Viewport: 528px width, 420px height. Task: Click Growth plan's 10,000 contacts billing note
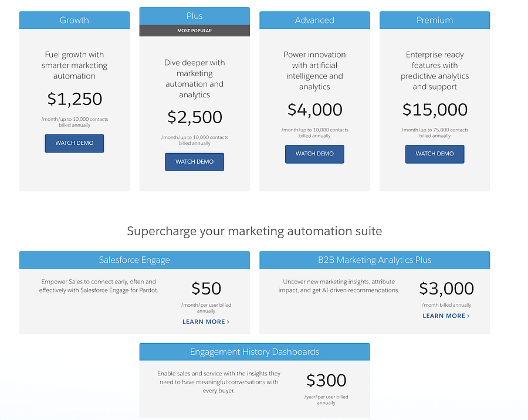(75, 122)
